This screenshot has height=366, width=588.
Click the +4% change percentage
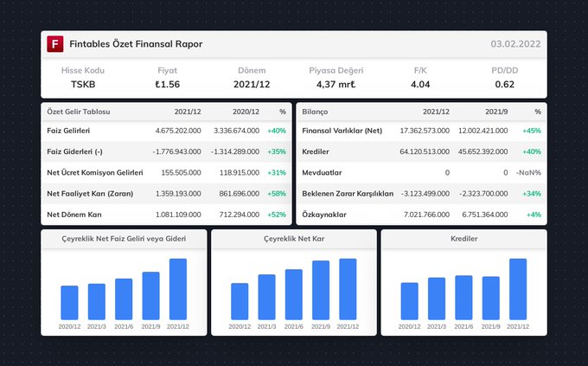point(534,215)
